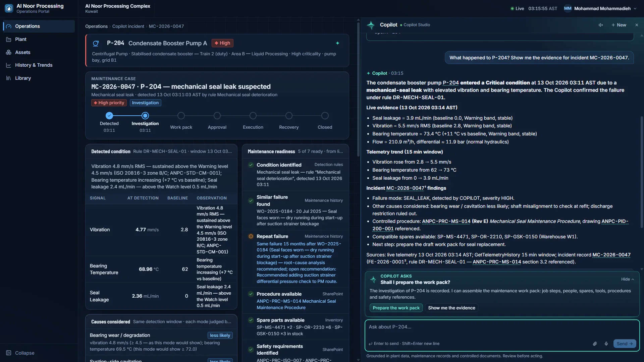644x362 pixels.
Task: Open the Assets sidebar item
Action: pos(39,52)
